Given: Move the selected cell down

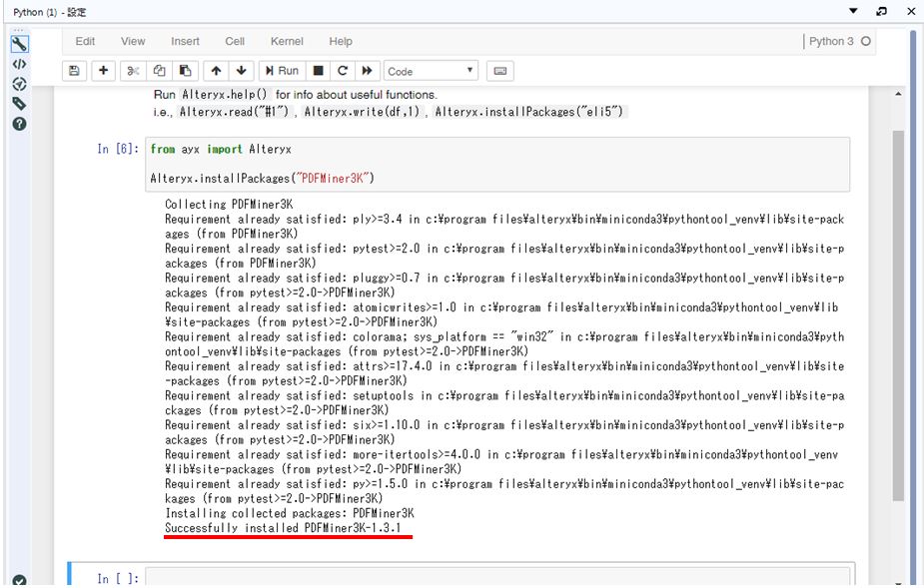Looking at the screenshot, I should 241,71.
